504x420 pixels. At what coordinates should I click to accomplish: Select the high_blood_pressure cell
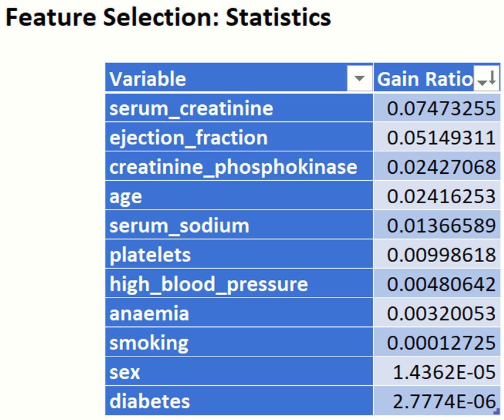tap(209, 285)
